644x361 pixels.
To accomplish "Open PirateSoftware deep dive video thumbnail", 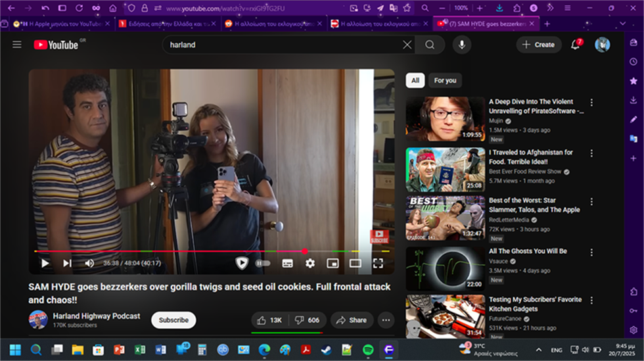I will pos(446,119).
